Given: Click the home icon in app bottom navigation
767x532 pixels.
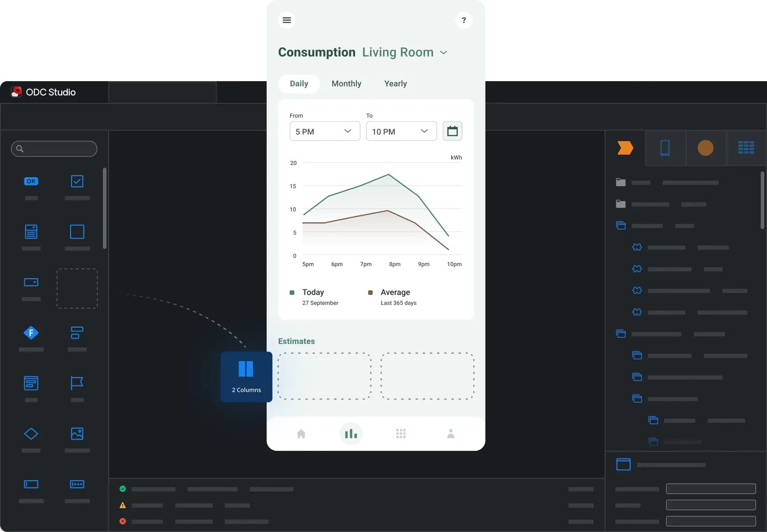Looking at the screenshot, I should click(301, 434).
